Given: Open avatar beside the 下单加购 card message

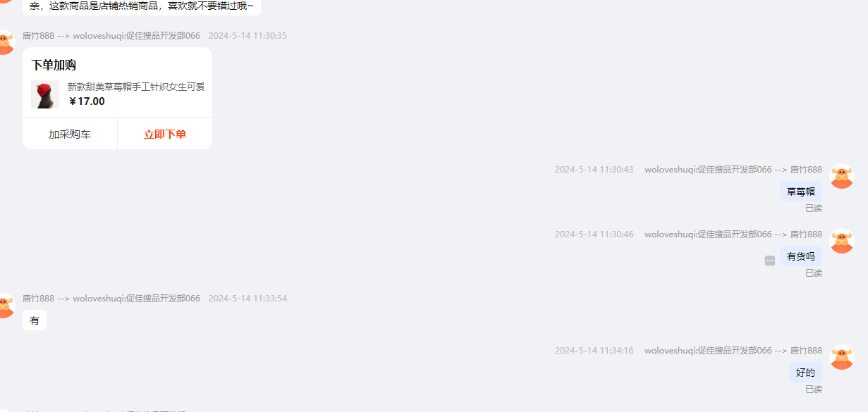Looking at the screenshot, I should tap(6, 42).
